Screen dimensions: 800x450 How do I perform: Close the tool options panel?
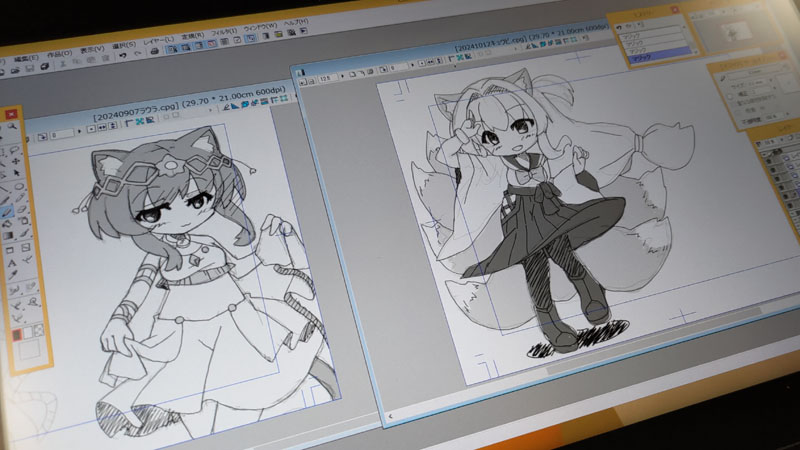point(783,56)
